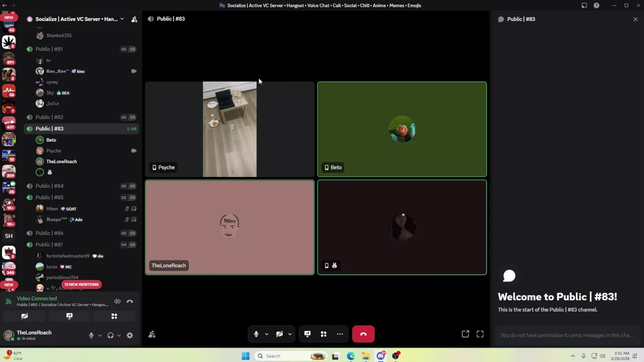Open server icon with 891 badge
The image size is (644, 362).
(x=9, y=58)
